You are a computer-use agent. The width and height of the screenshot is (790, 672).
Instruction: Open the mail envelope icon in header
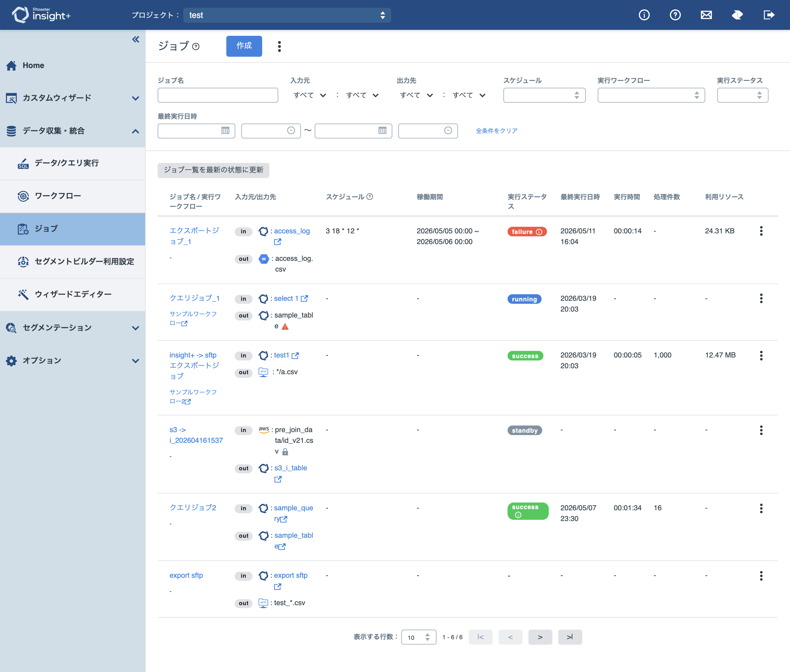click(706, 15)
